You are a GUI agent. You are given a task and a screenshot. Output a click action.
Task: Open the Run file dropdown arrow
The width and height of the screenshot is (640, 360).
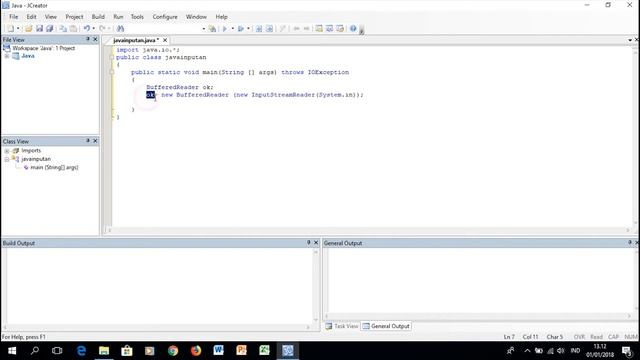(232, 29)
